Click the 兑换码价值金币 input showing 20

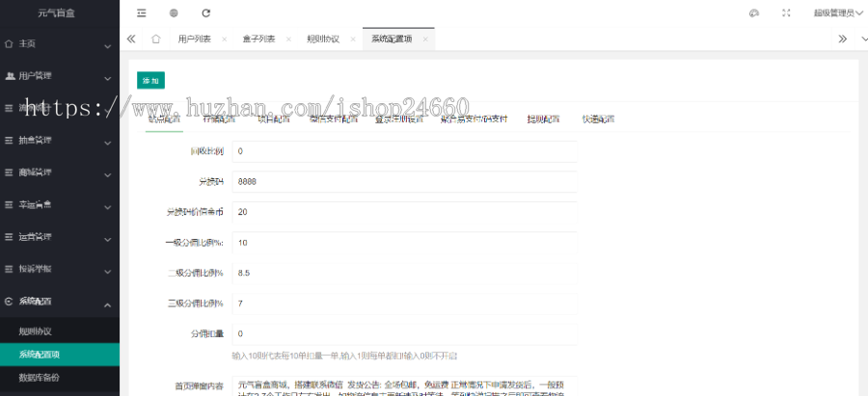coord(404,212)
